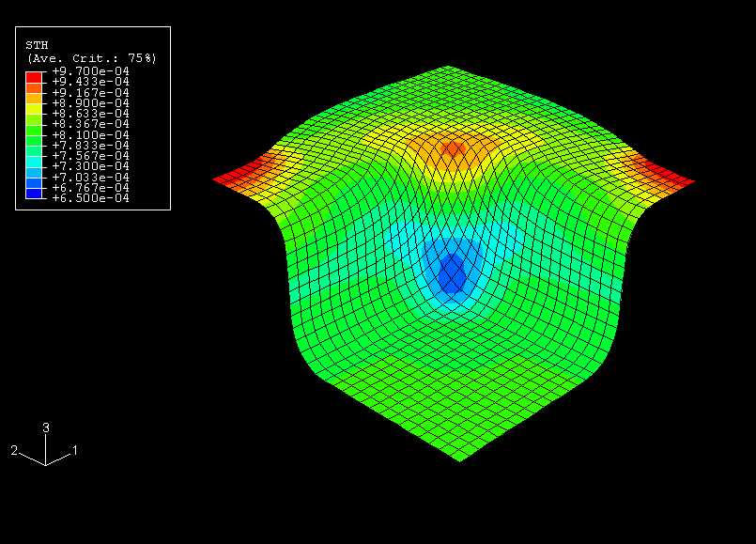Click the origin of the orientation triad

[45, 464]
